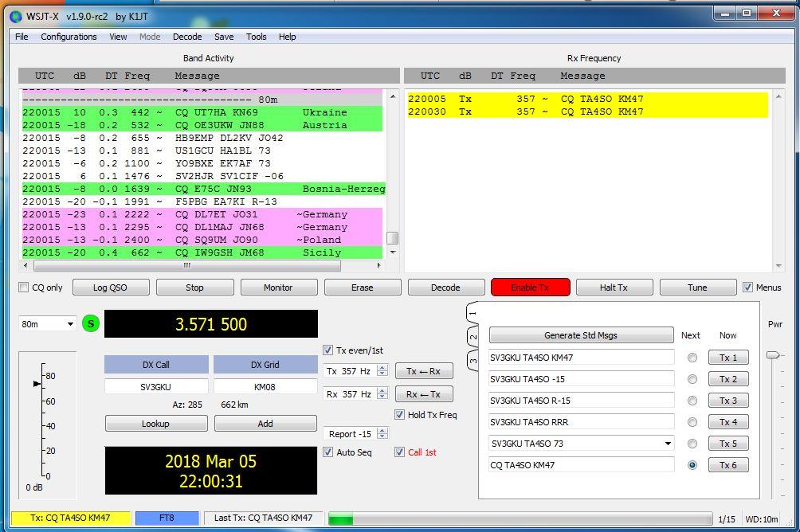Click the Band Activity vertical scrollbar thumb
Screen dimensions: 800x532
coord(392,238)
